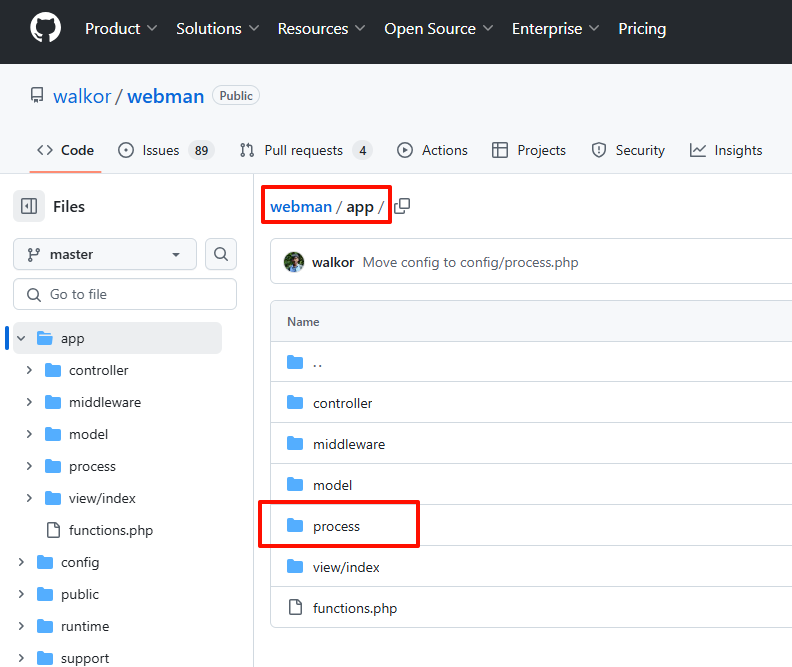
Task: Open the Security tab
Action: coord(628,150)
